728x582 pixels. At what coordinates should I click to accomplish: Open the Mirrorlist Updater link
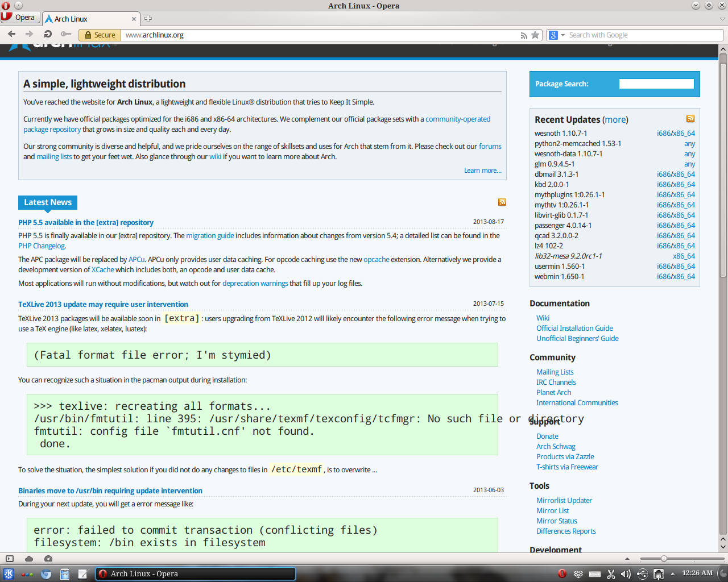click(x=564, y=500)
